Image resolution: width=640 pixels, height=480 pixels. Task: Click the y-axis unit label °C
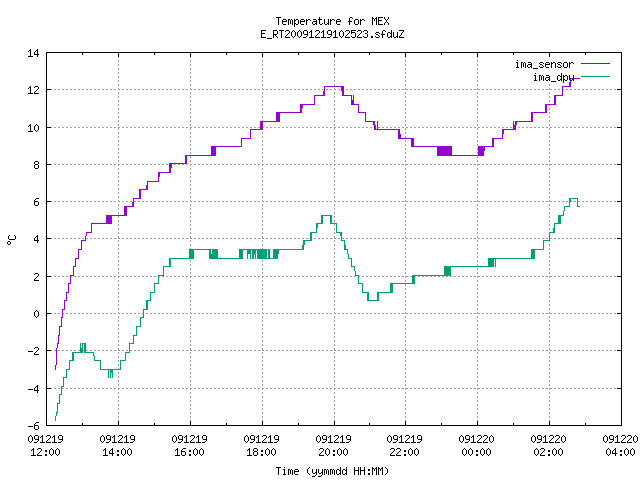(12, 240)
